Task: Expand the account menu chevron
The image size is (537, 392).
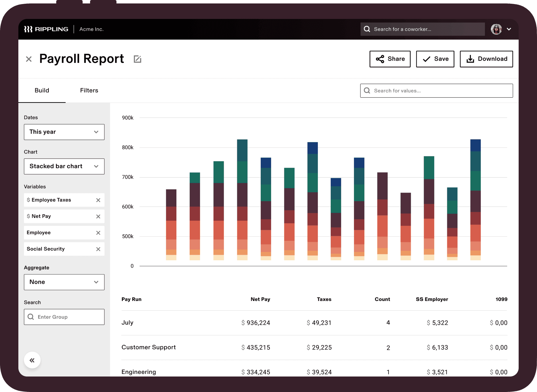Action: coord(509,29)
